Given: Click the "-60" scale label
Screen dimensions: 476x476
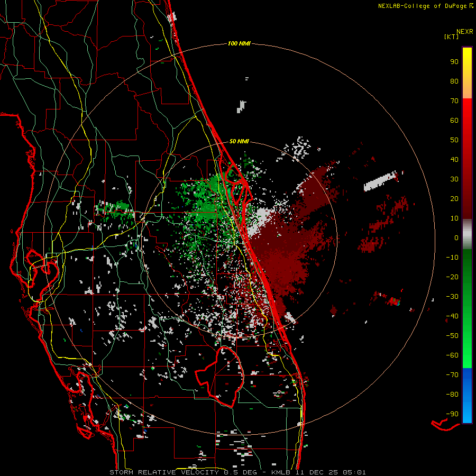Looking at the screenshot, I should (452, 355).
